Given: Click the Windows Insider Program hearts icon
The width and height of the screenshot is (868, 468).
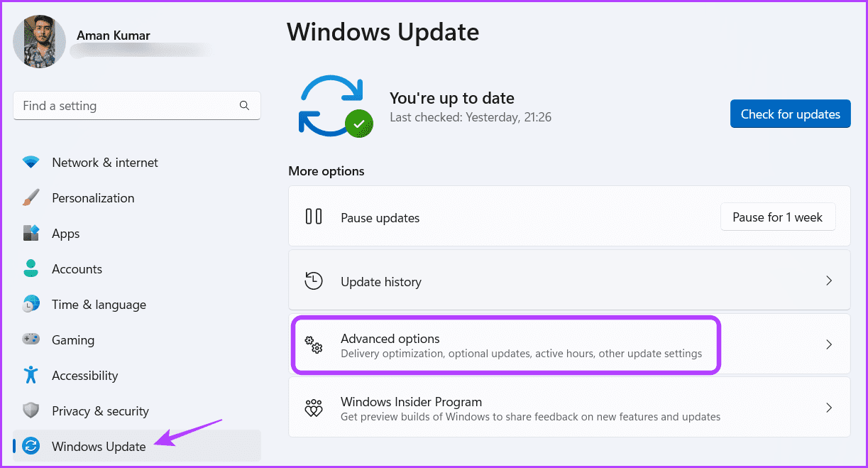Looking at the screenshot, I should coord(314,408).
